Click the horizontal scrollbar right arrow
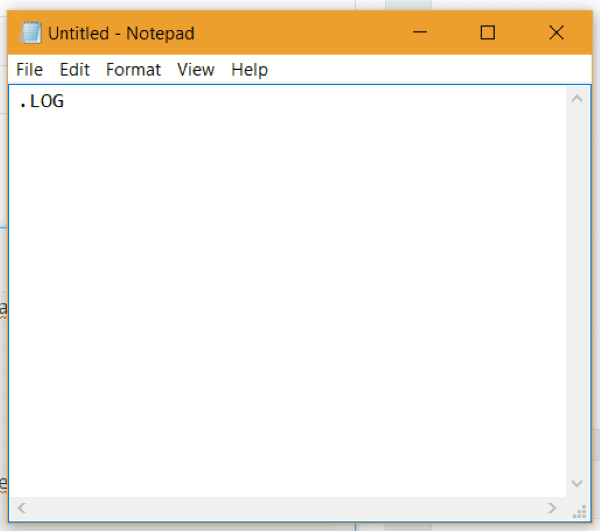This screenshot has height=531, width=600. (x=552, y=508)
